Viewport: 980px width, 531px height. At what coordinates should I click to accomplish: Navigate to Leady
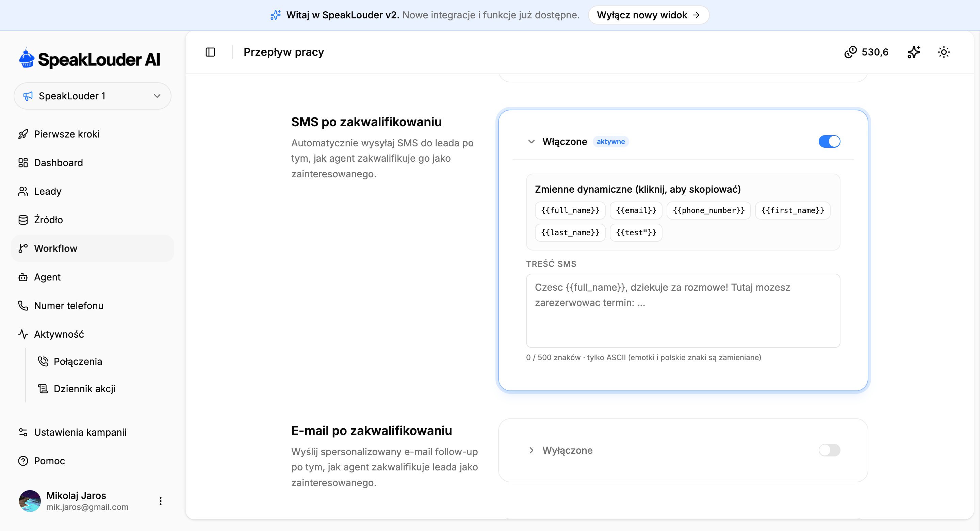point(93,191)
